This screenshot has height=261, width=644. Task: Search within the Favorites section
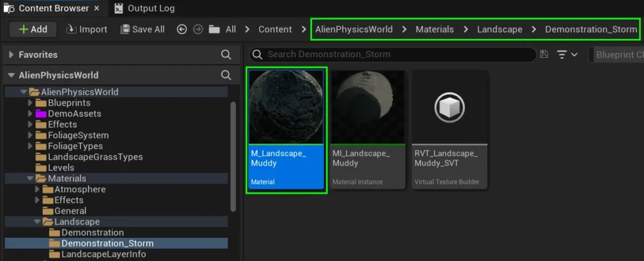226,55
